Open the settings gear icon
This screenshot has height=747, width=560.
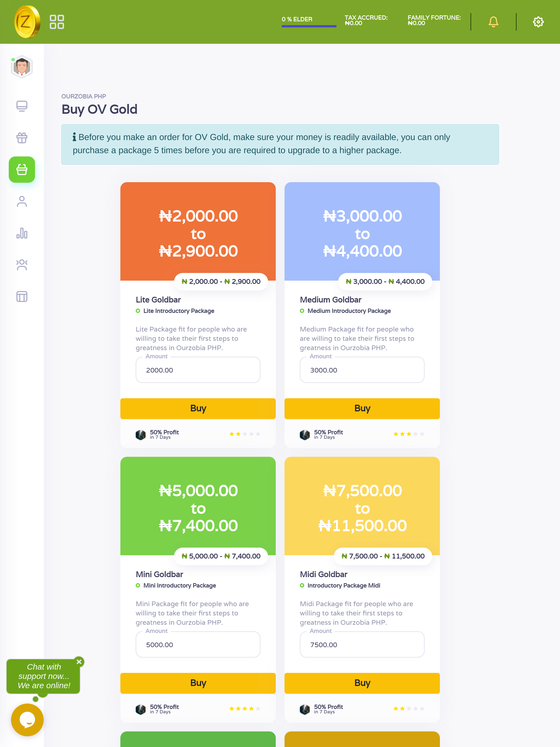coord(538,22)
